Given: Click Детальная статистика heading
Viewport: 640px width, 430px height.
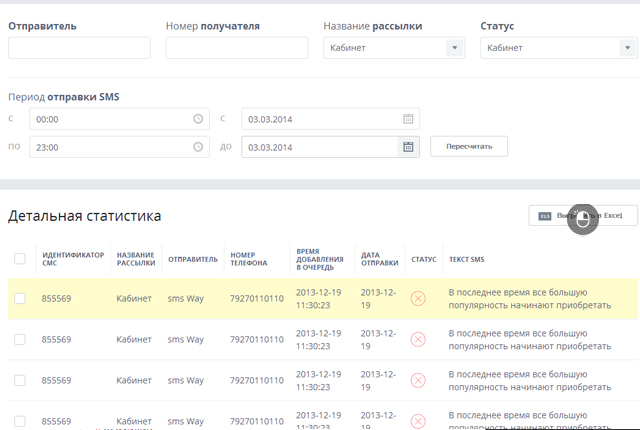Looking at the screenshot, I should click(x=84, y=216).
